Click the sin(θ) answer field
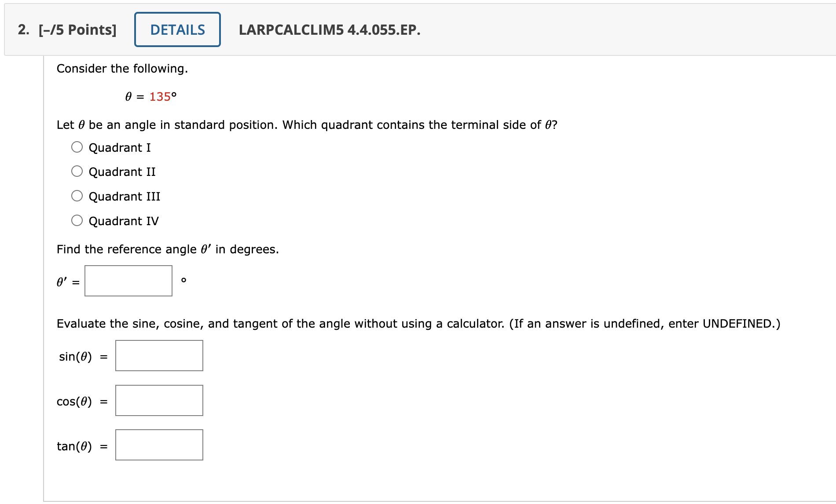The width and height of the screenshot is (836, 504). [159, 356]
